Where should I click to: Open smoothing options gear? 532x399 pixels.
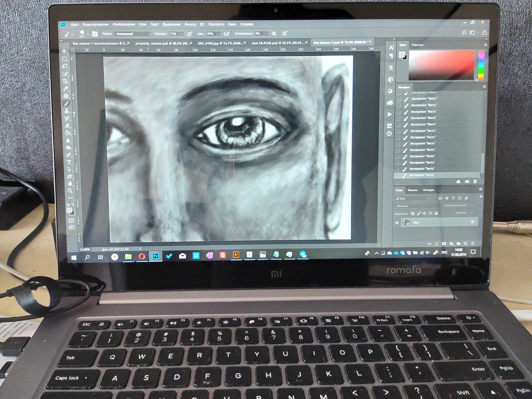point(274,34)
